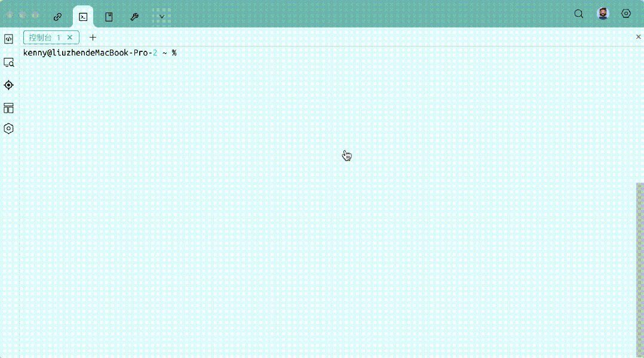The height and width of the screenshot is (358, 644).
Task: Expand the chevron dropdown in the header
Action: coord(161,17)
